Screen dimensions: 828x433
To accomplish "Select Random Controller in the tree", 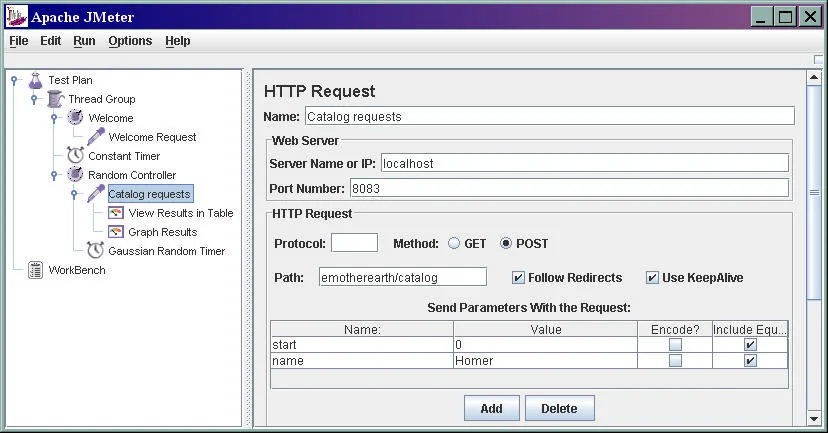I will click(132, 175).
